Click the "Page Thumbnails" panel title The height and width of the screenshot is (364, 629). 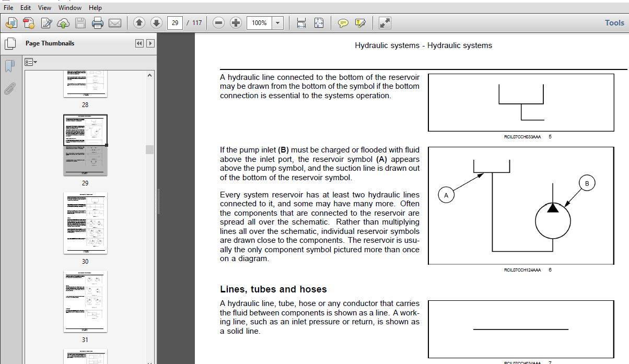click(50, 43)
